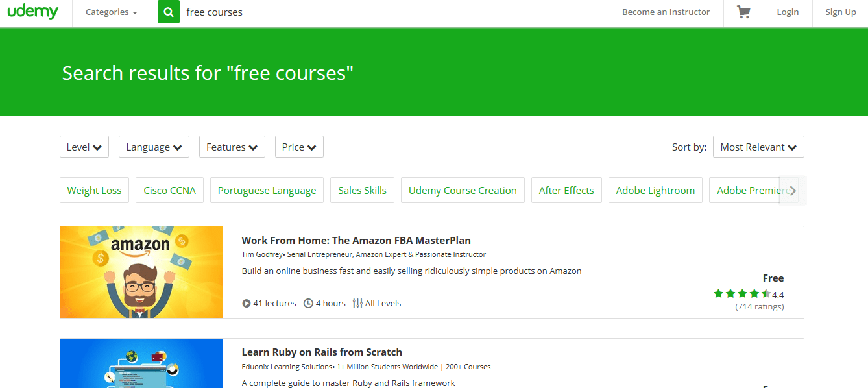This screenshot has height=388, width=868.
Task: Select the Cisco CCNA topic tag
Action: [x=170, y=190]
